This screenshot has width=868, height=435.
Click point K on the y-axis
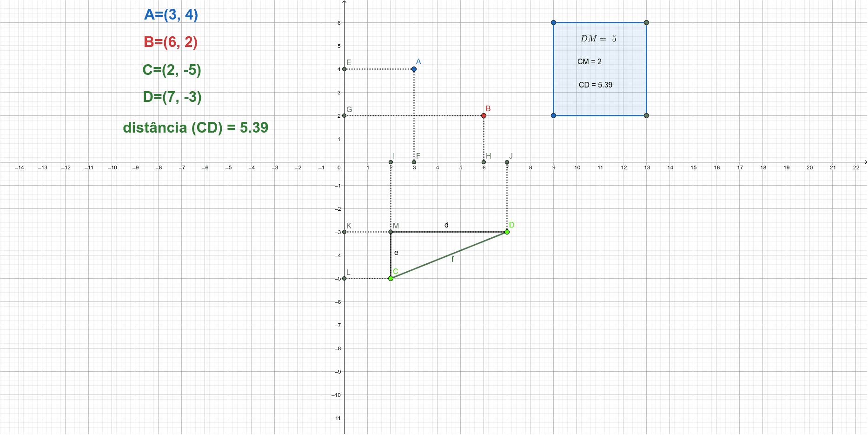pos(344,232)
